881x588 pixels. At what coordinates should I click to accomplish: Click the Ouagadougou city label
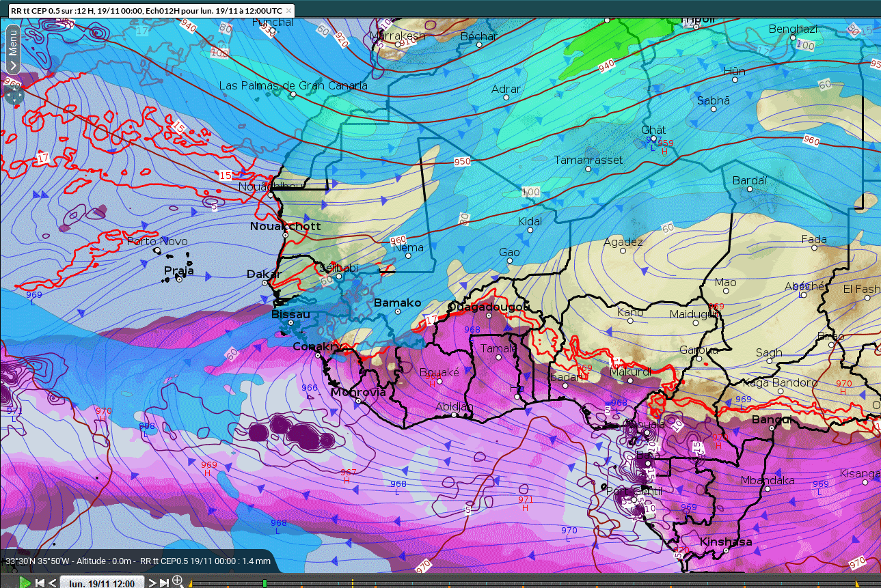[x=488, y=307]
